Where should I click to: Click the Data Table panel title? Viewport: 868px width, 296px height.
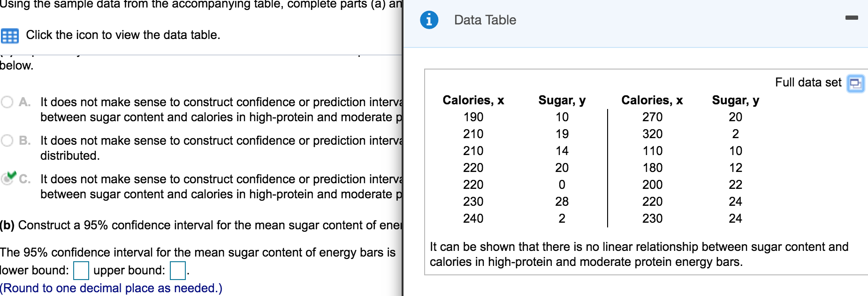click(485, 20)
